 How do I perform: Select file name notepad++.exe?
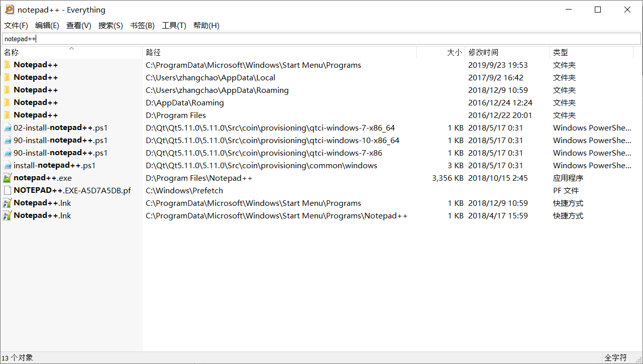(x=43, y=178)
